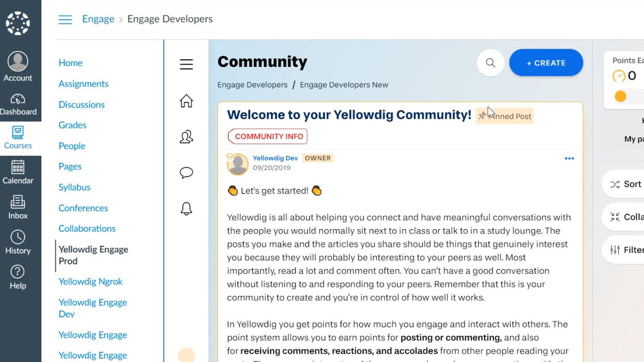
Task: Open Help in global navigation
Action: click(18, 278)
